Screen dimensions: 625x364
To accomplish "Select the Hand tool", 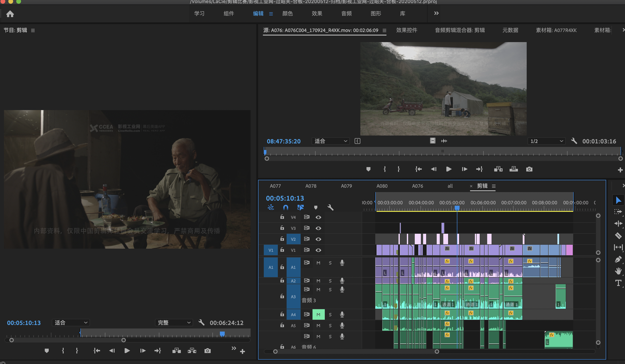I will (x=618, y=271).
